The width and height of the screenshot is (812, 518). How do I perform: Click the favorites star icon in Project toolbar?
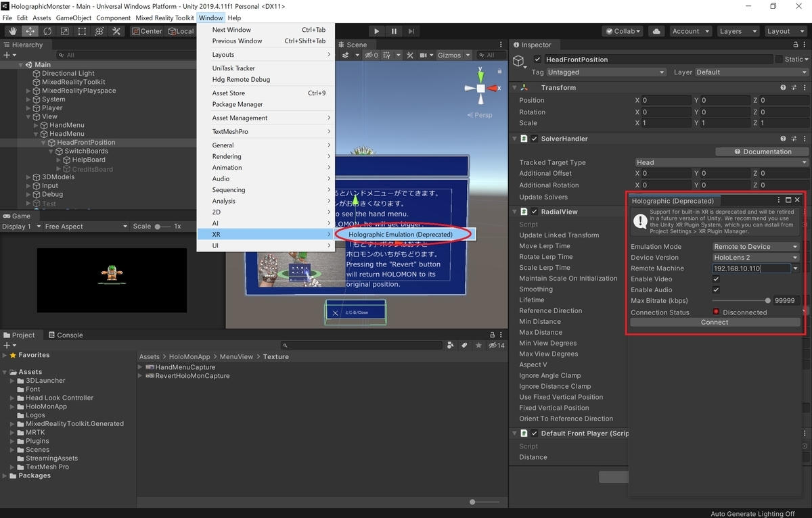(477, 345)
